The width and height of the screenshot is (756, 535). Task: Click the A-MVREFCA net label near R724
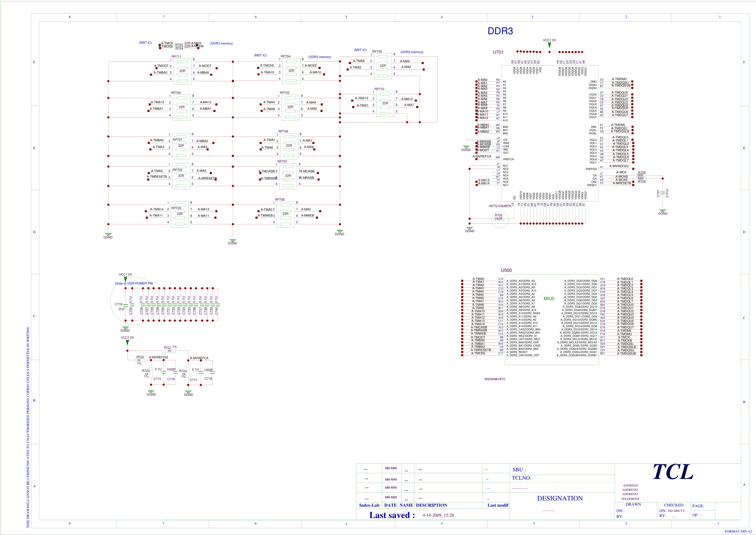pos(199,358)
